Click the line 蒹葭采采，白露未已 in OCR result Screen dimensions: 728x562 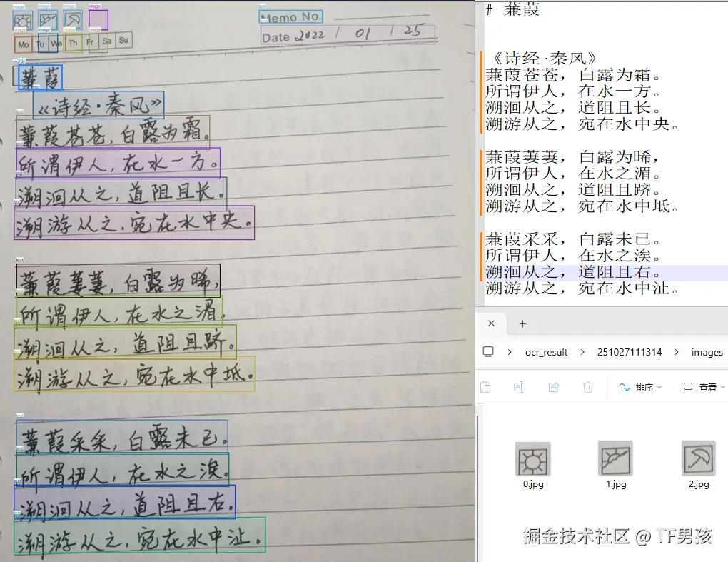[x=573, y=239]
